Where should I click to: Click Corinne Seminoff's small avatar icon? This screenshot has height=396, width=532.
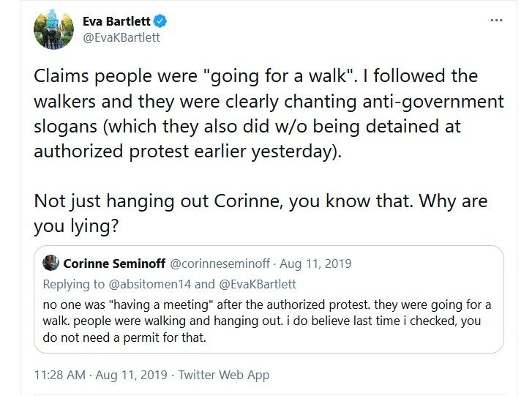click(x=51, y=263)
